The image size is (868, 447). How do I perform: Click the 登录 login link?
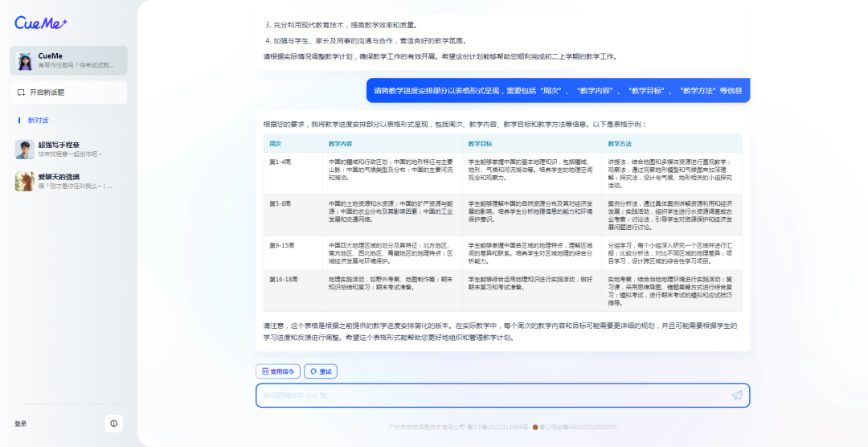coord(20,424)
